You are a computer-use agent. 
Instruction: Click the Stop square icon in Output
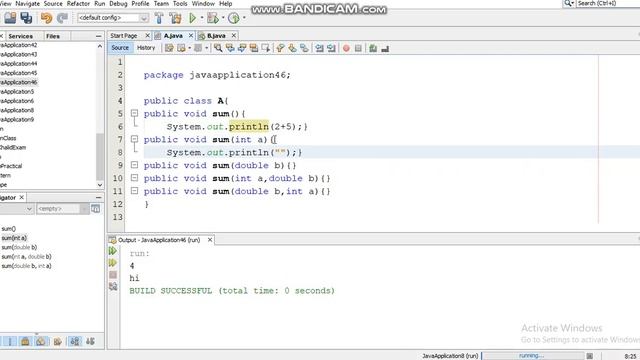click(113, 275)
